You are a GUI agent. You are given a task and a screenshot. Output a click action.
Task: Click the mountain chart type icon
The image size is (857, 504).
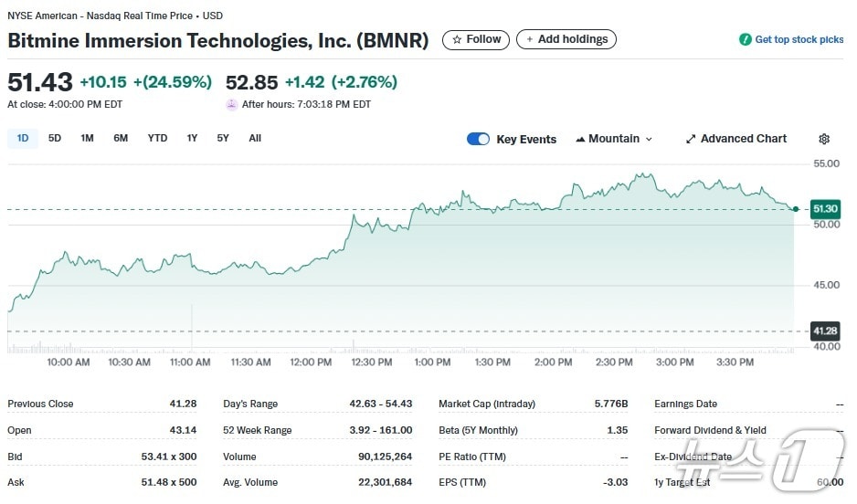point(580,139)
